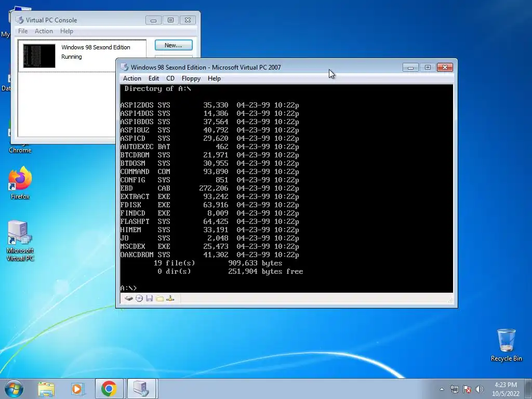
Task: Close the Windows 98 VM window
Action: click(445, 68)
